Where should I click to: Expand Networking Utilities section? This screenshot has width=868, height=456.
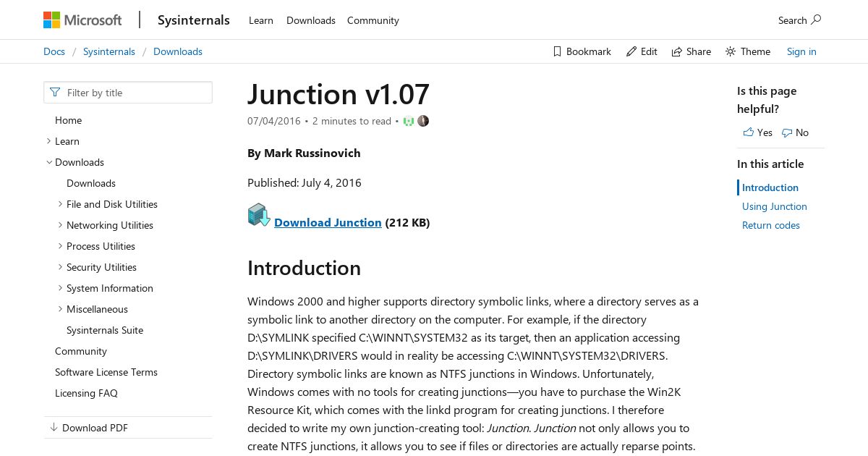coord(60,225)
